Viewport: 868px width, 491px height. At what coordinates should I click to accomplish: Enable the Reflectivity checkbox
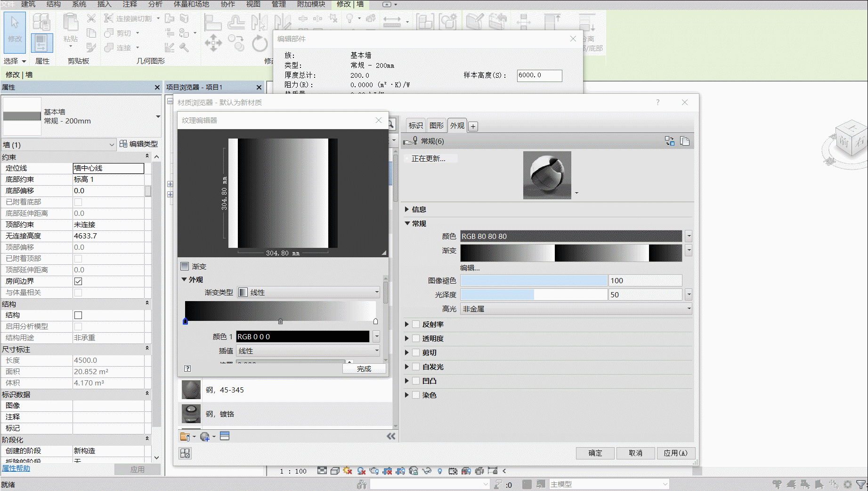click(x=416, y=324)
